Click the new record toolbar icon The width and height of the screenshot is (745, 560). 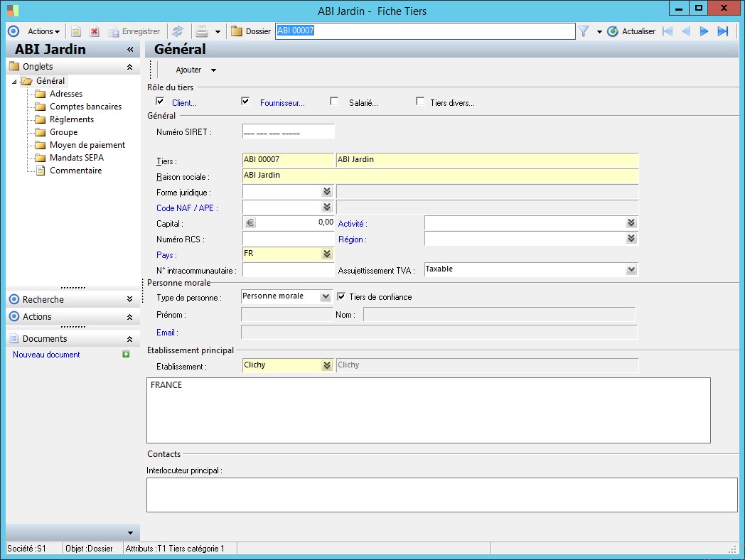click(76, 31)
